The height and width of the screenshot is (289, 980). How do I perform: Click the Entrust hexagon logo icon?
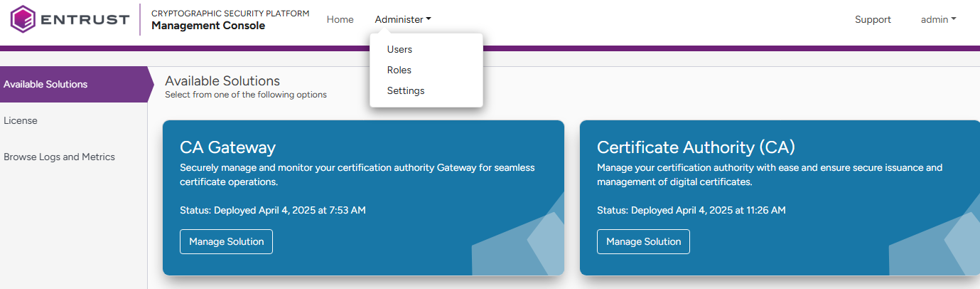(x=23, y=19)
